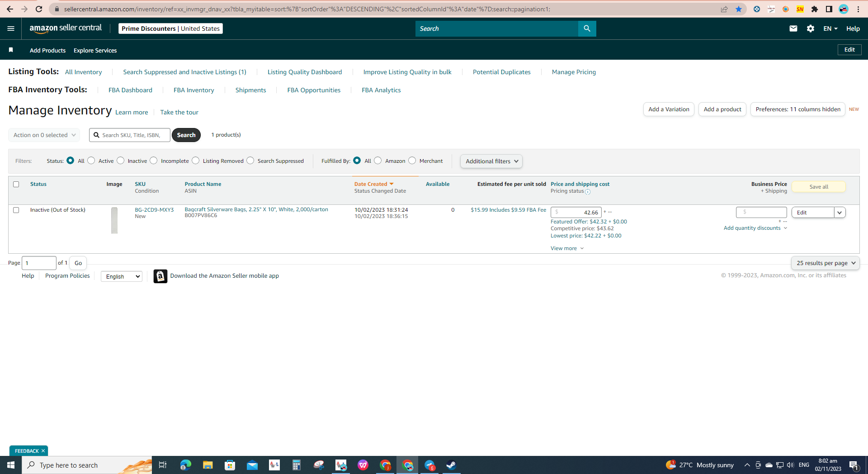The height and width of the screenshot is (474, 868).
Task: Expand the View more pricing details
Action: point(567,248)
